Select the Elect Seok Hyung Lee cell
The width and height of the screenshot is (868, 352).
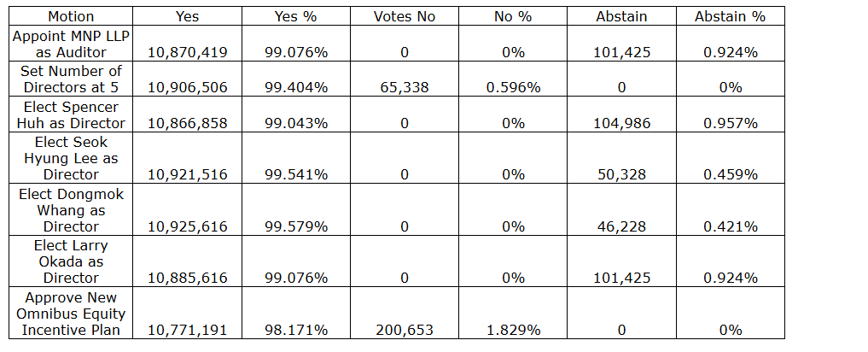pyautogui.click(x=71, y=158)
